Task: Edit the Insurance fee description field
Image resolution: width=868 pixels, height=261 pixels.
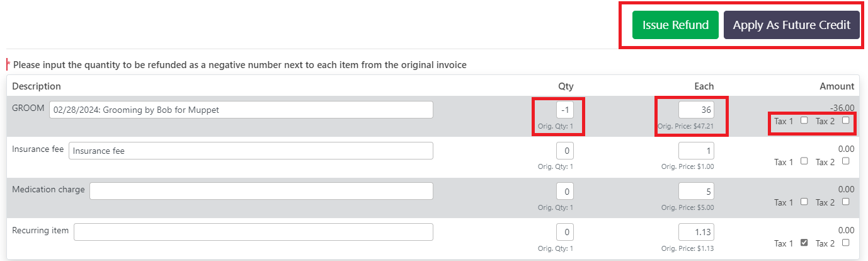Action: (x=251, y=151)
